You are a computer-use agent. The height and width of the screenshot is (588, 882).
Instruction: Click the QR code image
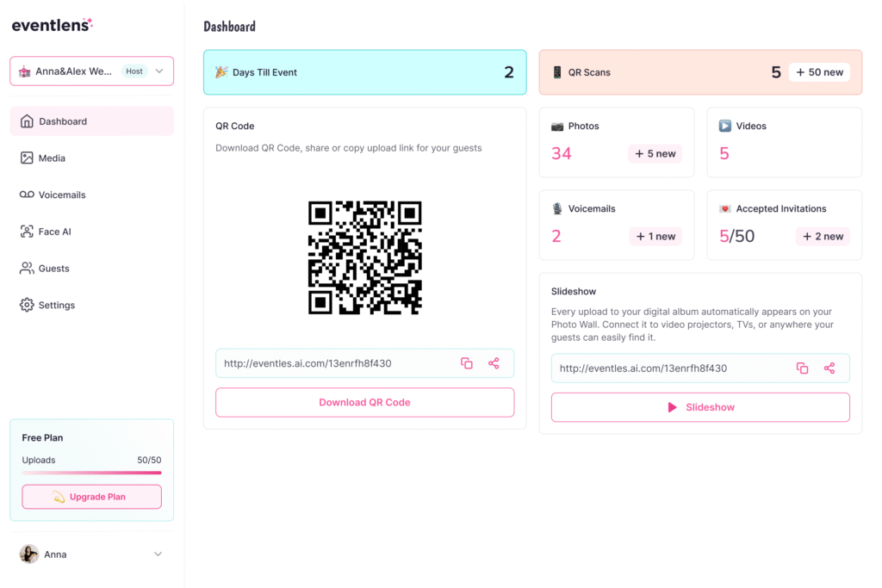tap(364, 257)
